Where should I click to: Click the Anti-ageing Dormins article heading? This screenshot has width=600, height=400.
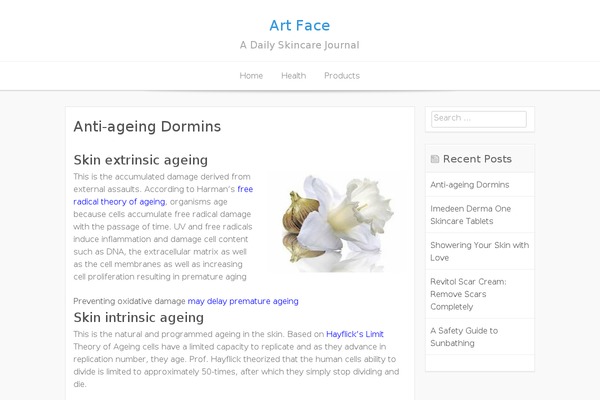[147, 127]
